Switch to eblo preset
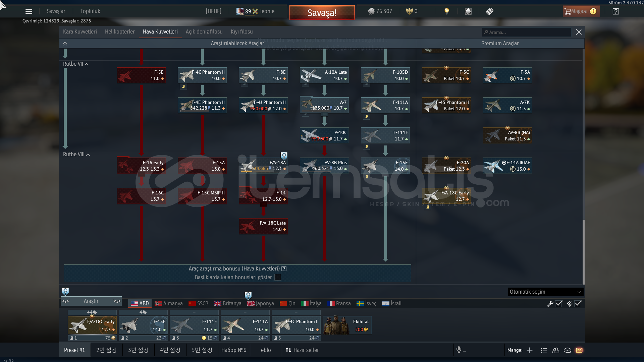644x362 pixels. pyautogui.click(x=266, y=350)
